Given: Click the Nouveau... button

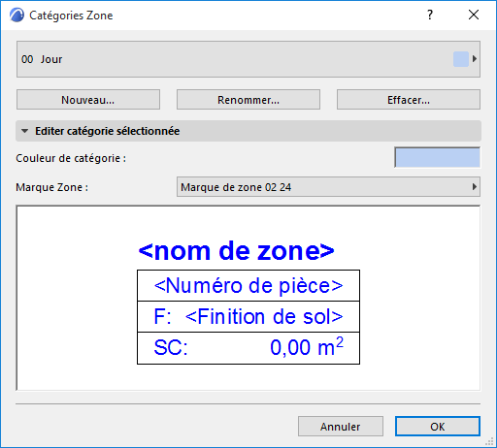Looking at the screenshot, I should coord(88,100).
